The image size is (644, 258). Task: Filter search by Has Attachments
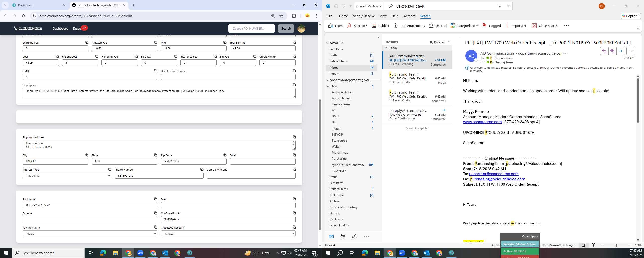409,26
